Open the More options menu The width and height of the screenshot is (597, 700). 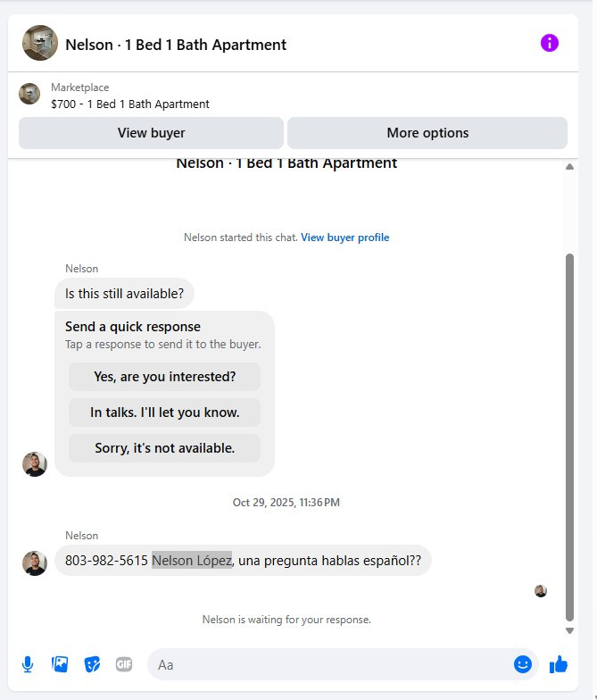pos(427,133)
